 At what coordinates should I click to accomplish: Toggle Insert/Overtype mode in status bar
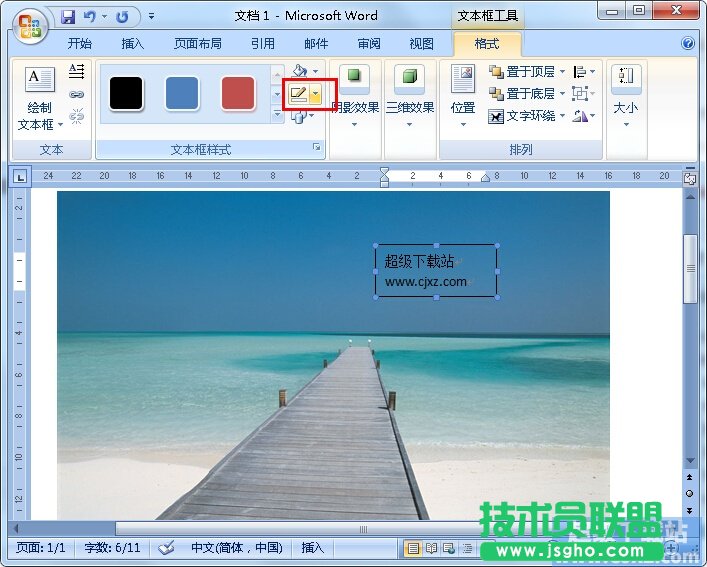click(x=313, y=547)
